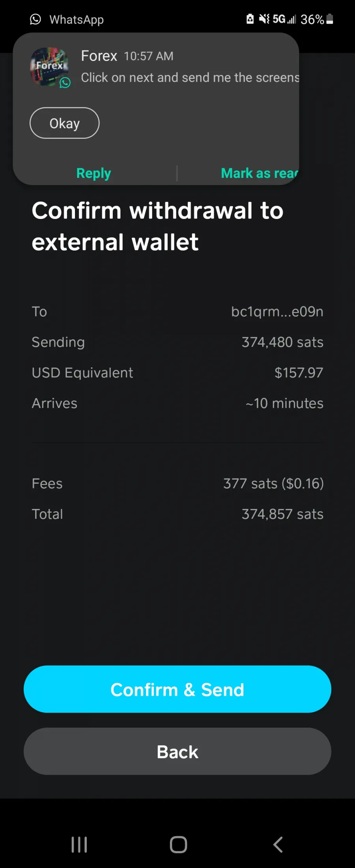This screenshot has height=868, width=355.
Task: Tap the small WhatsApp badge on avatar
Action: 65,82
